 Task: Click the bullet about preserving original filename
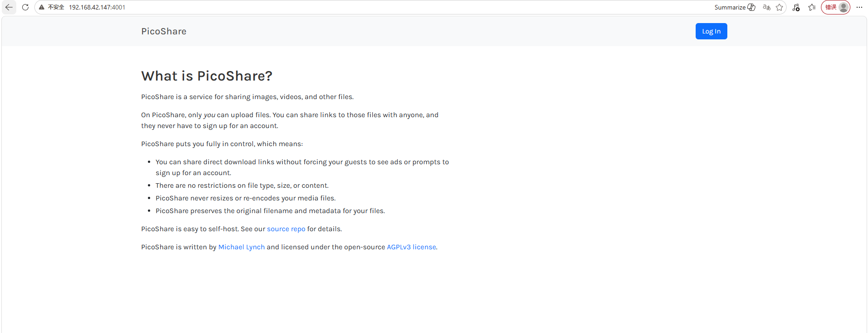click(x=270, y=211)
